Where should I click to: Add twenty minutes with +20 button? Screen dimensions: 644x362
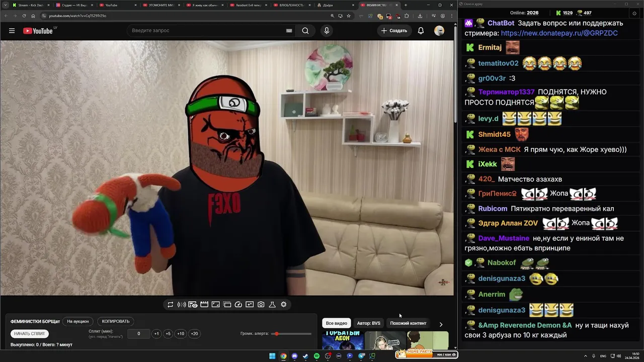coord(194,333)
